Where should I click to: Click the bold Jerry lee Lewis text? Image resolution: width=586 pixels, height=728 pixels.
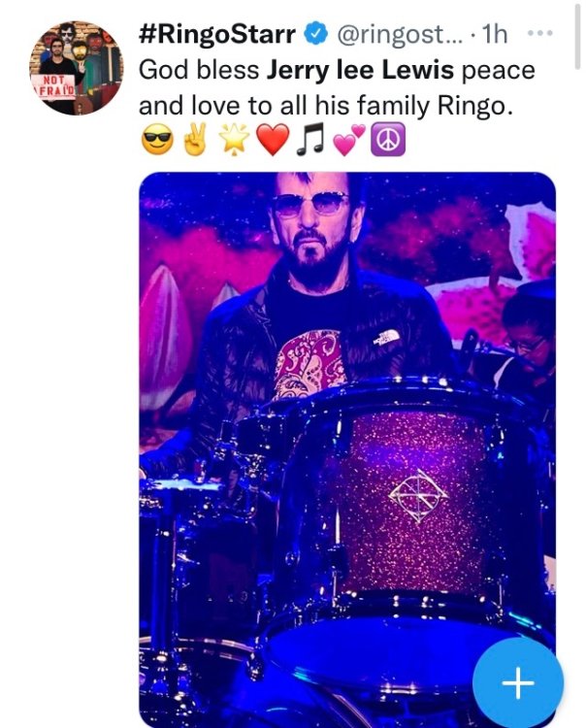360,70
